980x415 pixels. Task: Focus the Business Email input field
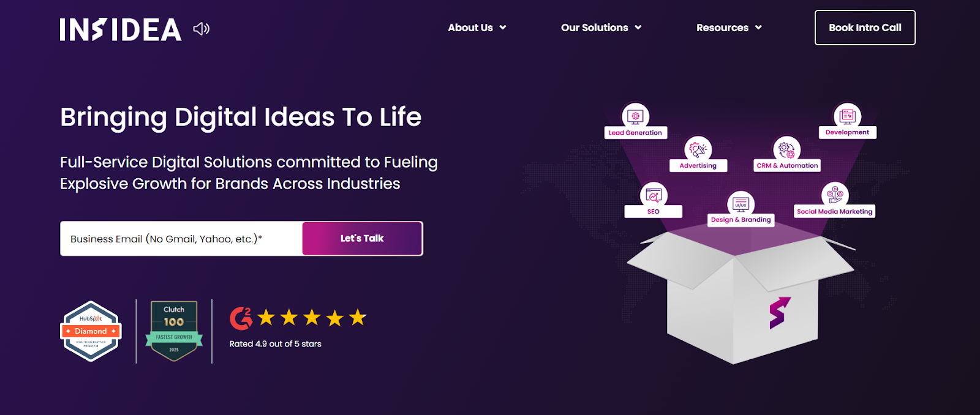click(x=181, y=239)
